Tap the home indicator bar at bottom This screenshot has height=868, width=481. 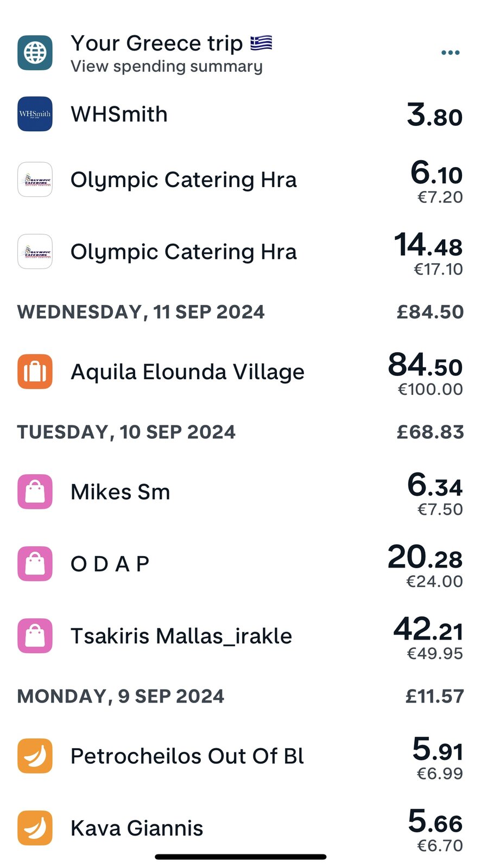coord(240,857)
